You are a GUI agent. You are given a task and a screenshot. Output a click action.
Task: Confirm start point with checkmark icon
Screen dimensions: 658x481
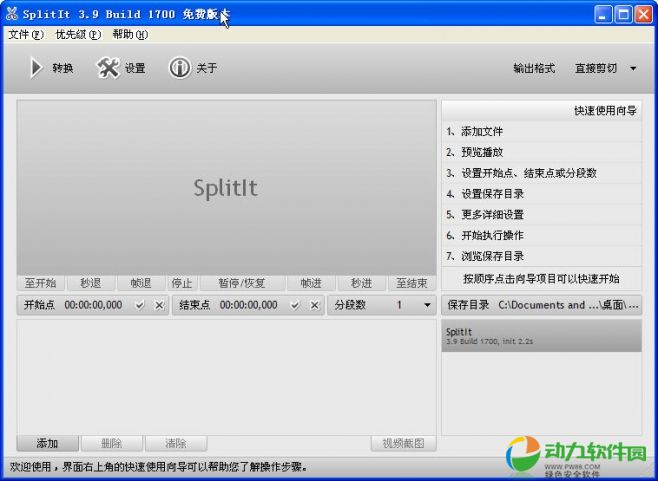[x=140, y=305]
